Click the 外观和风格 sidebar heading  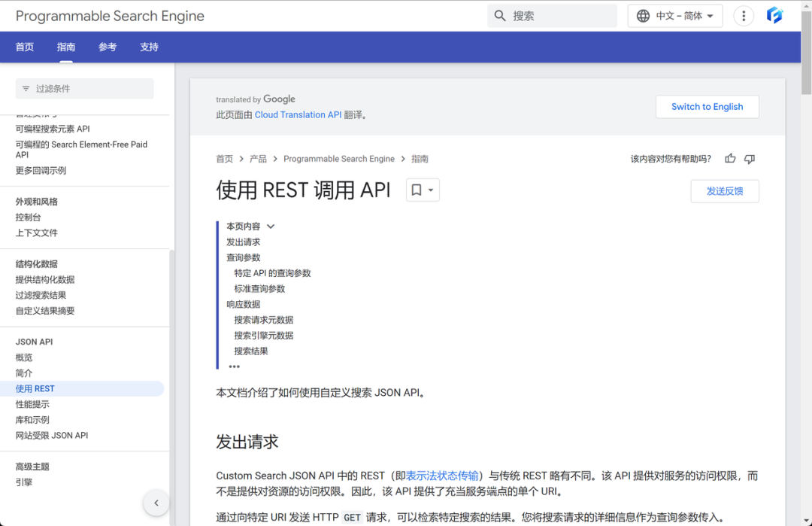[36, 202]
